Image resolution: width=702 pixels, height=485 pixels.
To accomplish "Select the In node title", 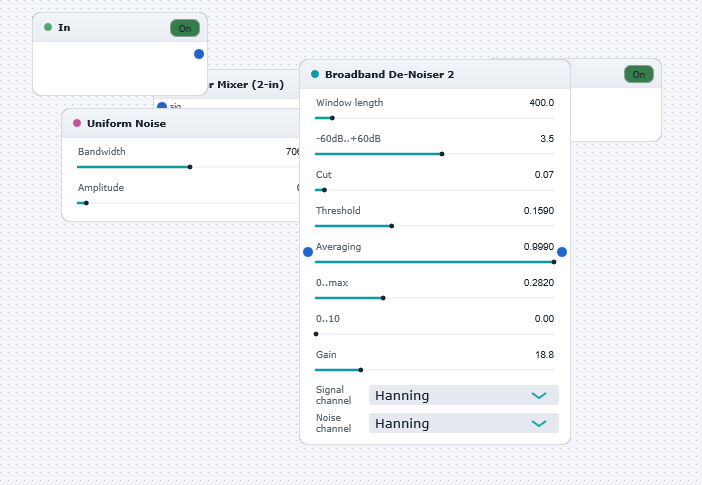I will click(64, 27).
